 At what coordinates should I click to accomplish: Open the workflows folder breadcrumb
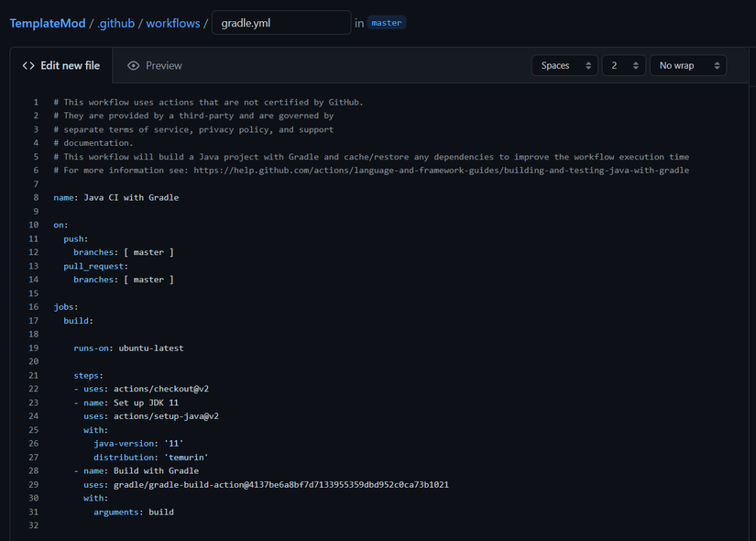tap(172, 23)
